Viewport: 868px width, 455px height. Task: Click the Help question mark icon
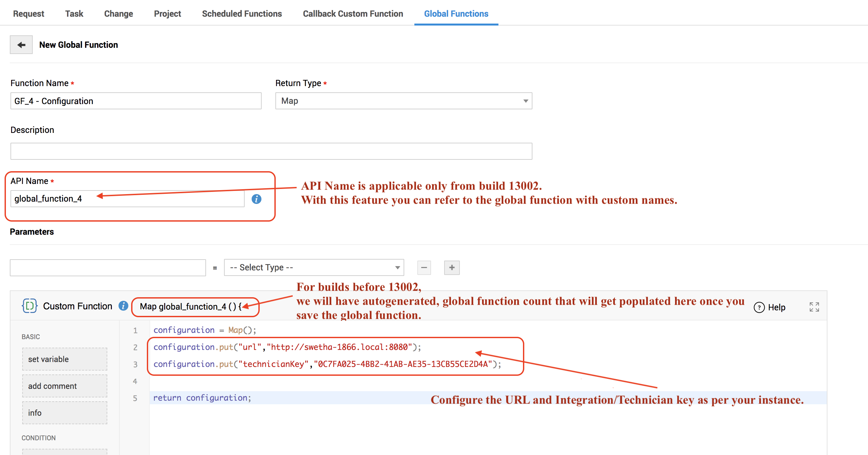coord(759,307)
